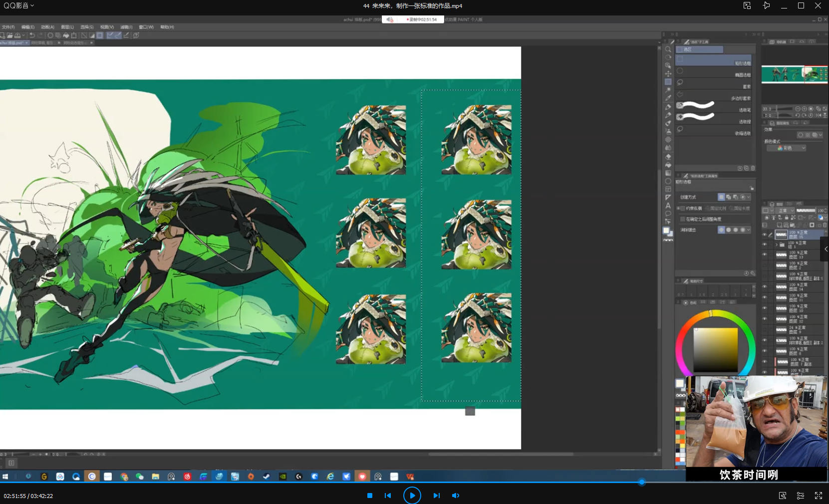
Task: Select the magnifier Zoom tool in toolbar
Action: tap(668, 49)
